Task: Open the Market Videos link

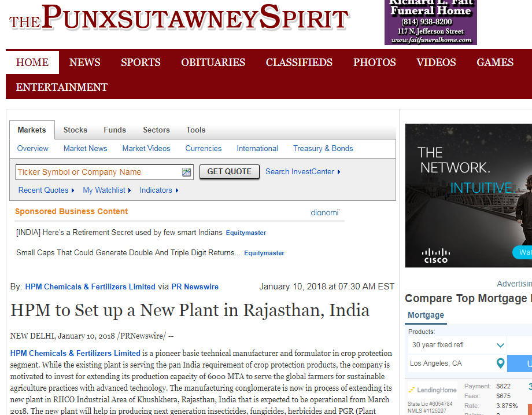Action: (146, 149)
